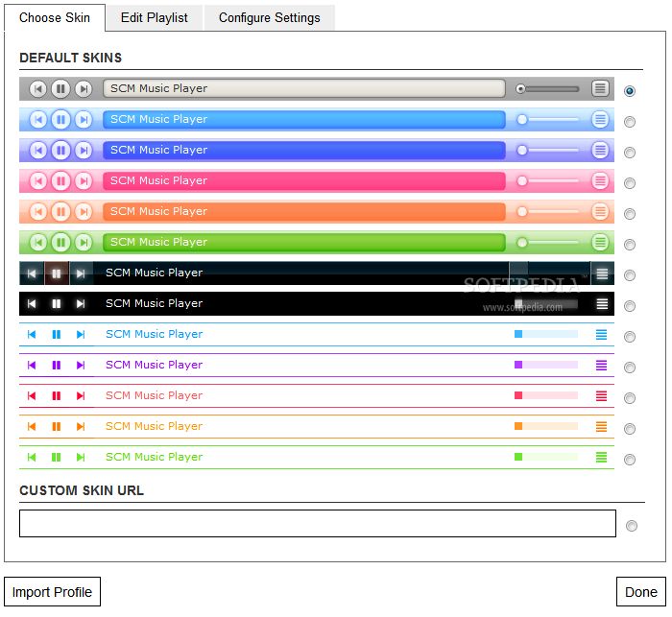Choose the flat green skin radio button
Viewport: 672px width, 617px height.
pos(630,460)
